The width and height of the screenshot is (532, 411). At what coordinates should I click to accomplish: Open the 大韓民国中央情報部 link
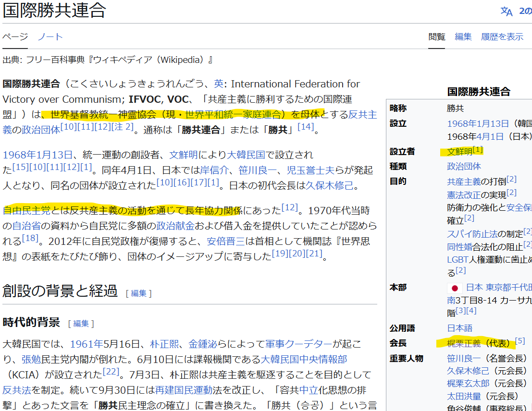click(x=304, y=360)
